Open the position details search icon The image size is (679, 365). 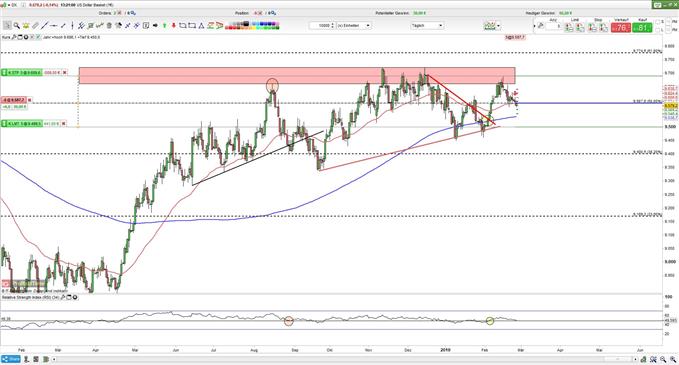(273, 13)
